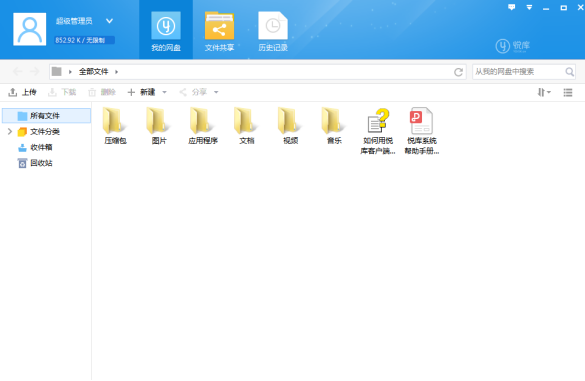Expand the 超级管理员 account dropdown
585x381 pixels.
tap(109, 21)
